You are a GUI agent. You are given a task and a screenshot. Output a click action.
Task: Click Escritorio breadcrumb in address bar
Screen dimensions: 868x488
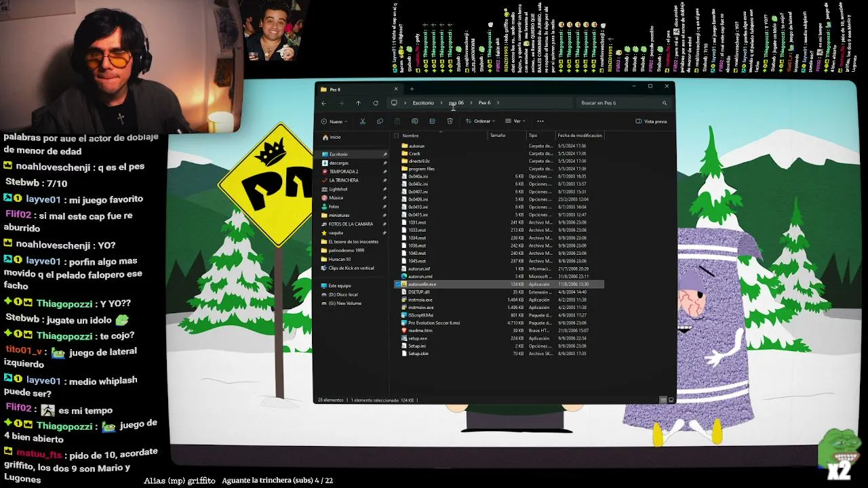(x=423, y=103)
